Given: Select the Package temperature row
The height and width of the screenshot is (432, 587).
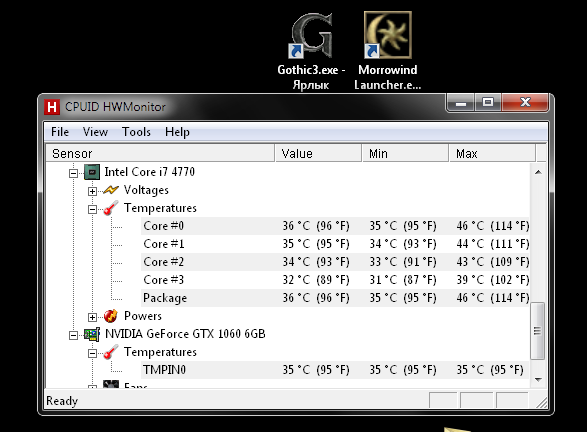Looking at the screenshot, I should [335, 298].
